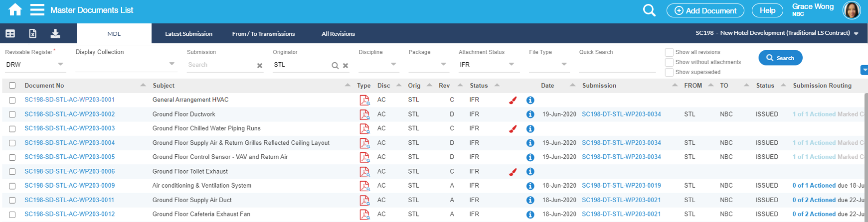Check the box for SC198-SD-STL-AC-WP203-0003 row
Image resolution: width=868 pixels, height=222 pixels.
(x=12, y=129)
